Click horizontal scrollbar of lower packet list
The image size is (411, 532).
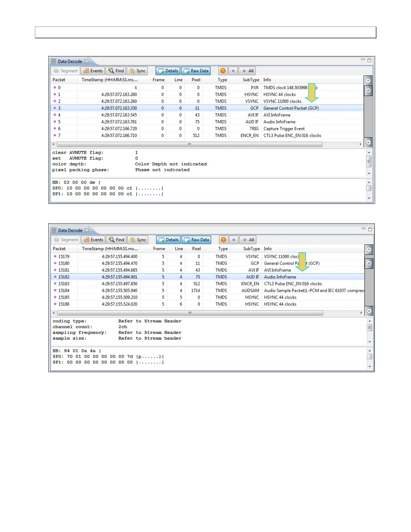(190, 313)
